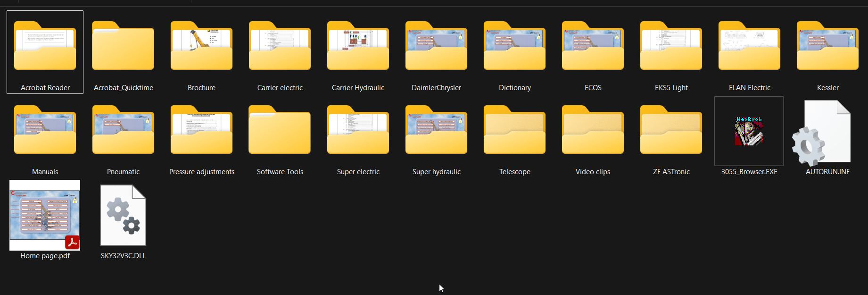Select the Manuals folder icon
This screenshot has height=295, width=868.
tap(45, 130)
